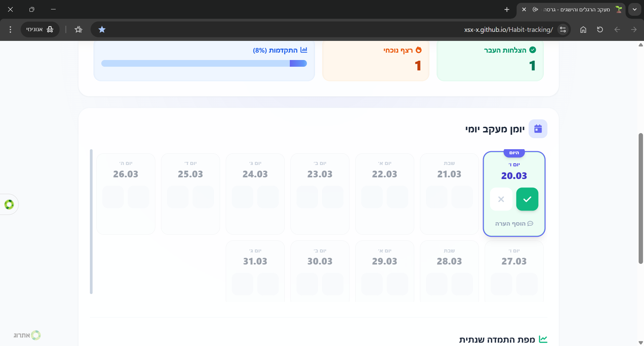Image resolution: width=644 pixels, height=346 pixels.
Task: Mark today 20.03 as success with green checkmark
Action: coord(527,199)
